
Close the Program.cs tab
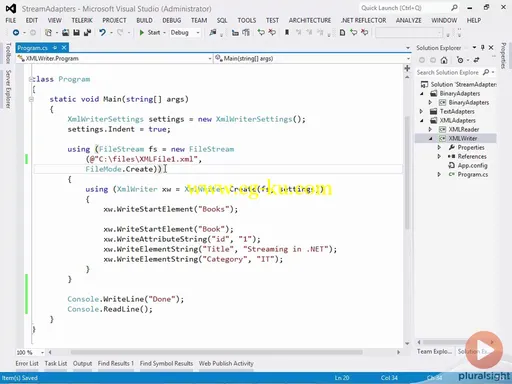(64, 48)
